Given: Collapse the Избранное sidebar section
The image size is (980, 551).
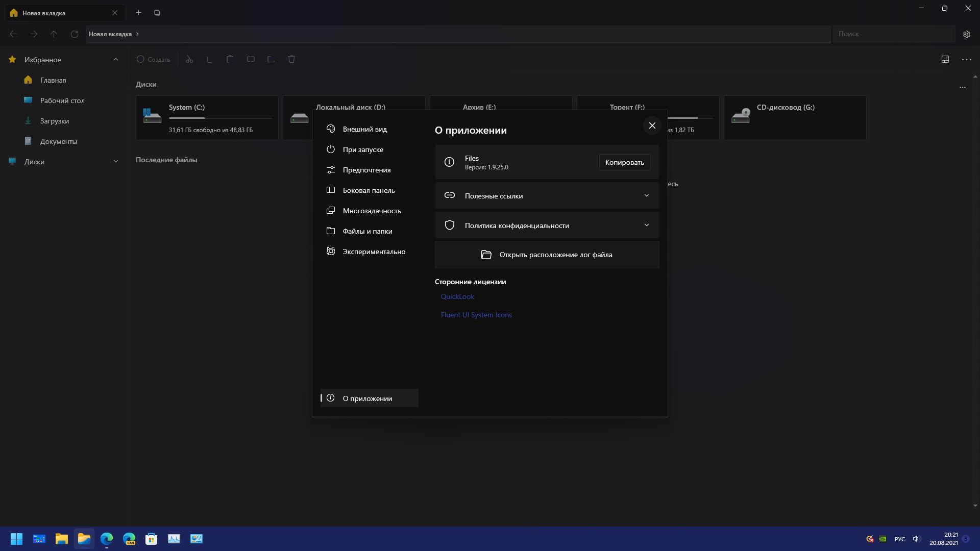Looking at the screenshot, I should pyautogui.click(x=116, y=60).
